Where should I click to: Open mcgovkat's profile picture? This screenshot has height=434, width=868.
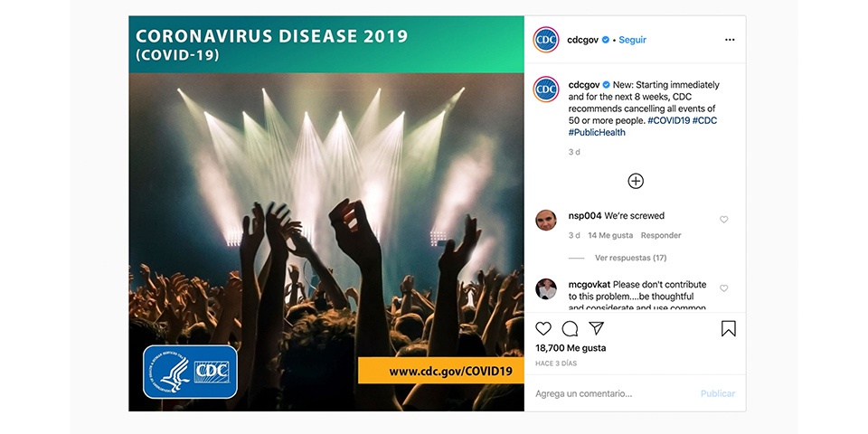coord(546,289)
